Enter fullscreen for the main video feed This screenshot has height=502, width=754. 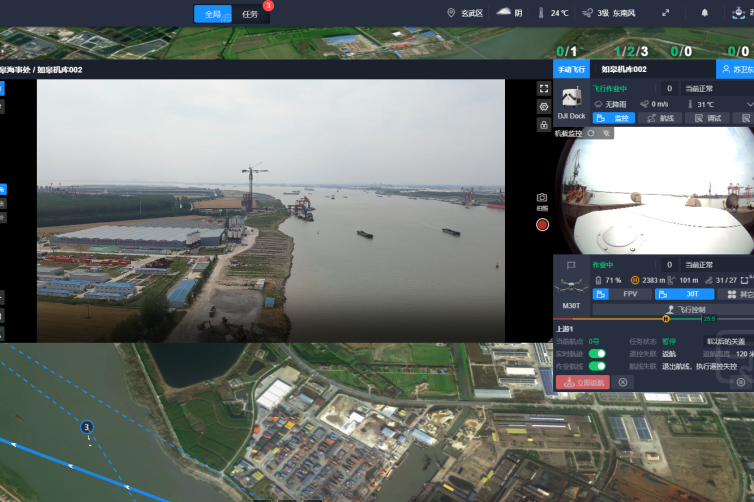[x=544, y=88]
